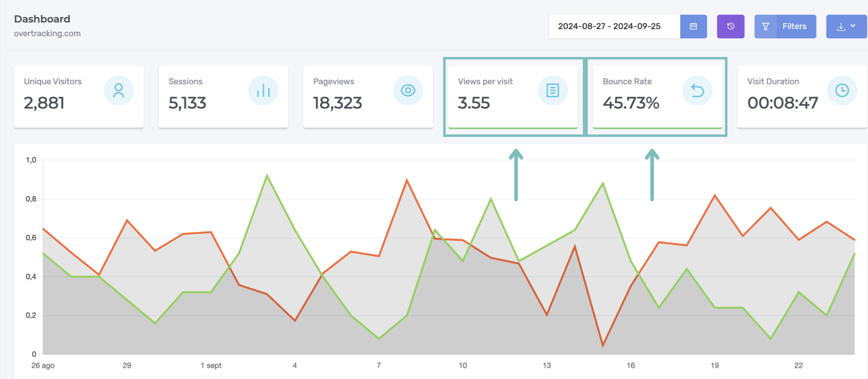The width and height of the screenshot is (868, 379).
Task: Open the Filters button
Action: pos(785,27)
